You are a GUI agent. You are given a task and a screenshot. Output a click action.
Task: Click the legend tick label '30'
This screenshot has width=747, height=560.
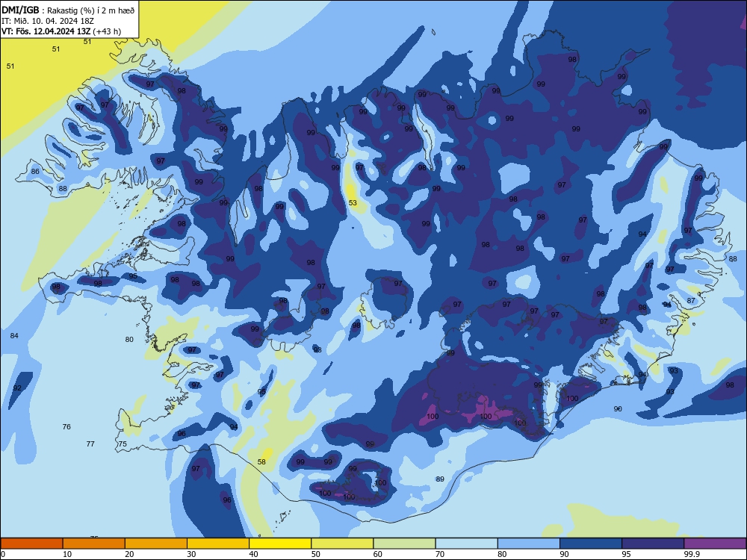point(191,554)
